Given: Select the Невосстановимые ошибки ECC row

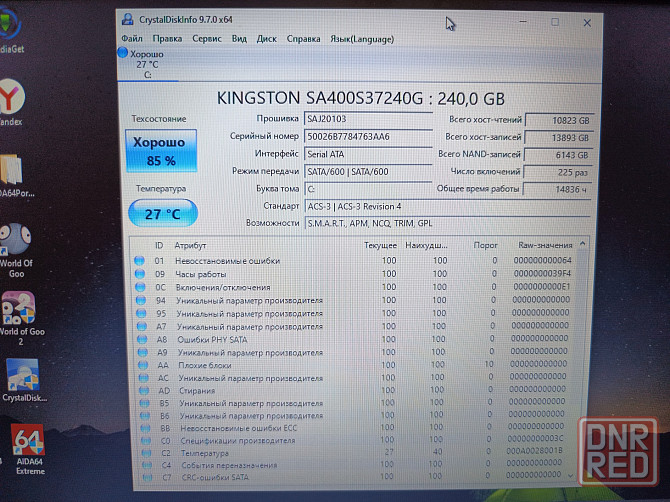Looking at the screenshot, I should [x=357, y=427].
